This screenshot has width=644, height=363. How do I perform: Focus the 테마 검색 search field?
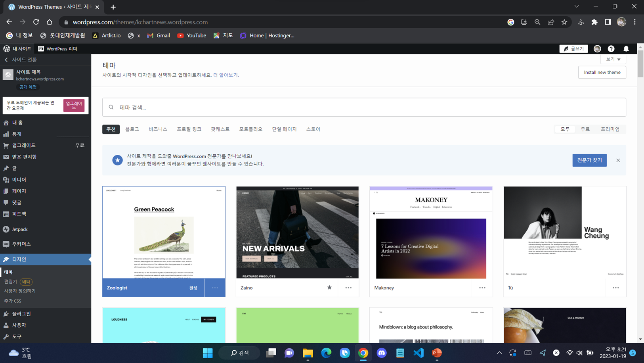[364, 107]
